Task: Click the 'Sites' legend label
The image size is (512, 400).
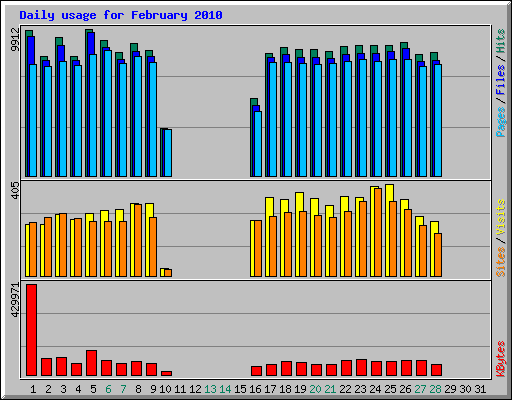Action: [501, 262]
